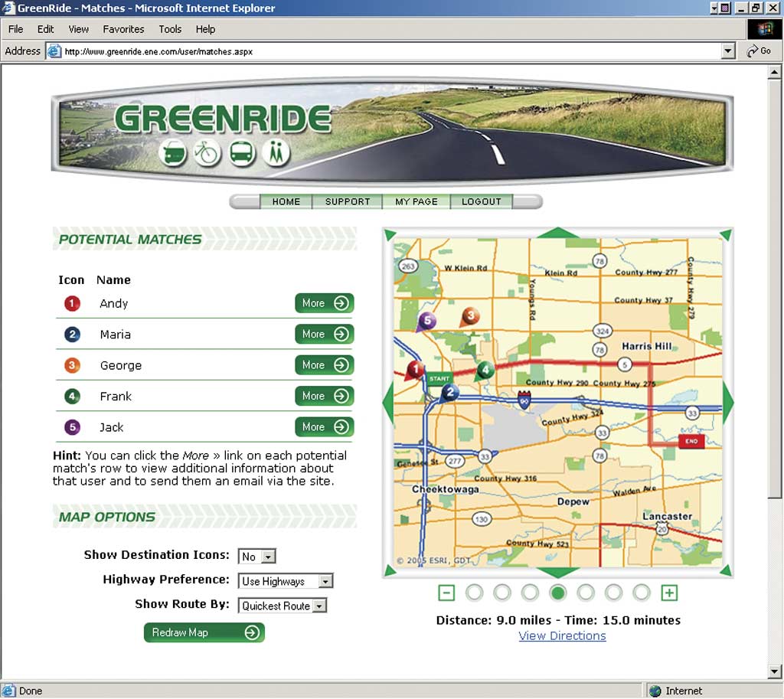Click the address bar URL field
The image size is (784, 699).
pyautogui.click(x=391, y=51)
